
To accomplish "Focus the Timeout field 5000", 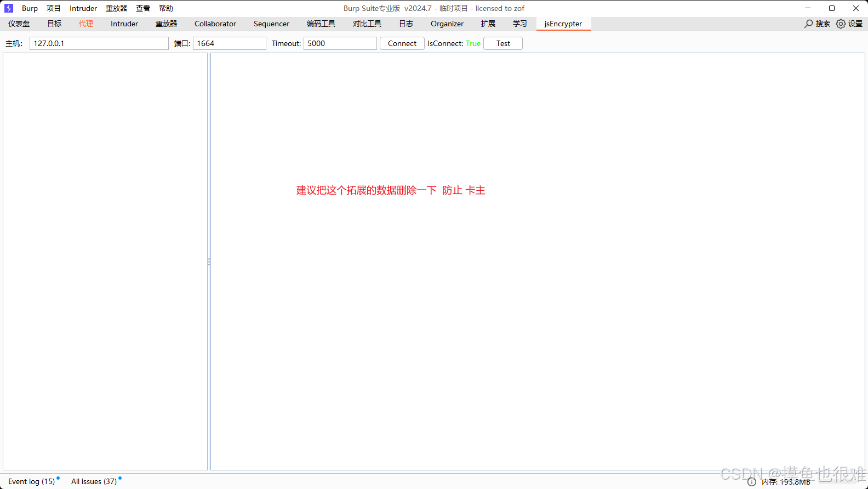I will click(340, 43).
